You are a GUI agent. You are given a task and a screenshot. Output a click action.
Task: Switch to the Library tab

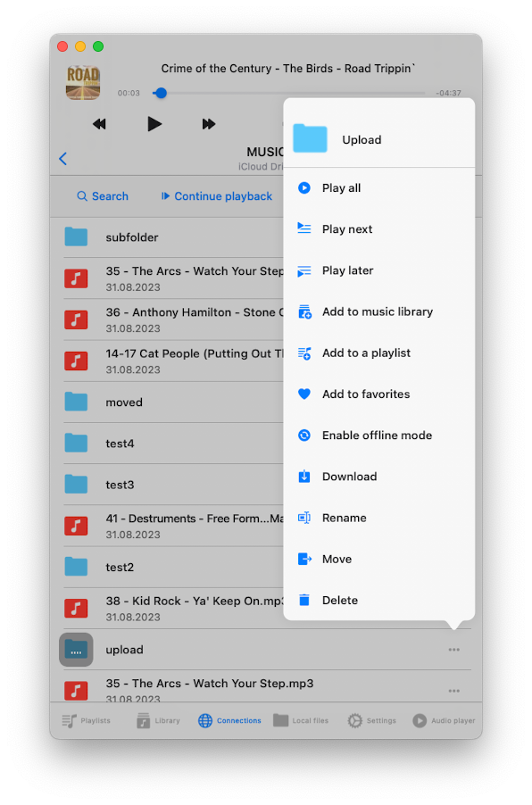click(x=158, y=721)
